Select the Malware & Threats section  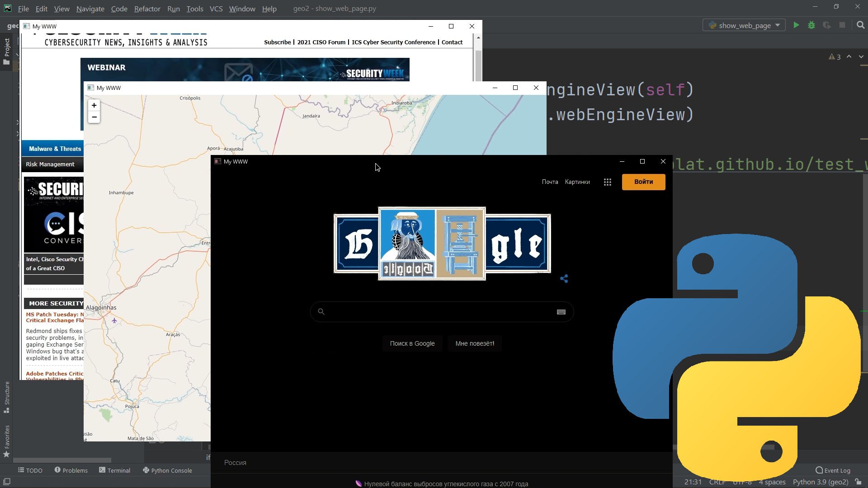(x=54, y=149)
